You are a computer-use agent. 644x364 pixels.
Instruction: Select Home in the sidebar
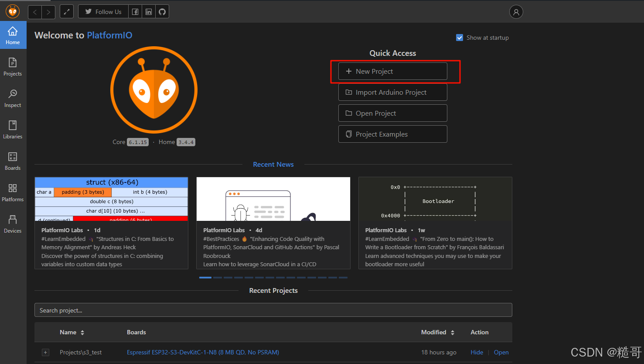[13, 36]
